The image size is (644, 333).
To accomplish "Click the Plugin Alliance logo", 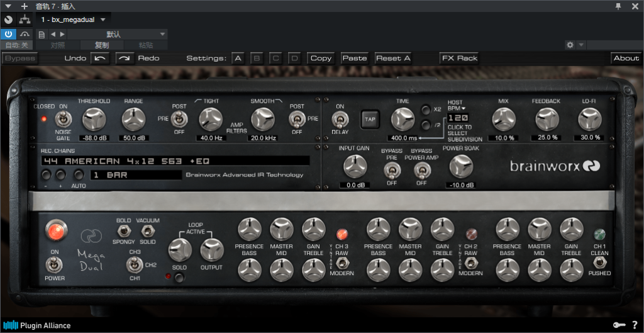I will (37, 325).
